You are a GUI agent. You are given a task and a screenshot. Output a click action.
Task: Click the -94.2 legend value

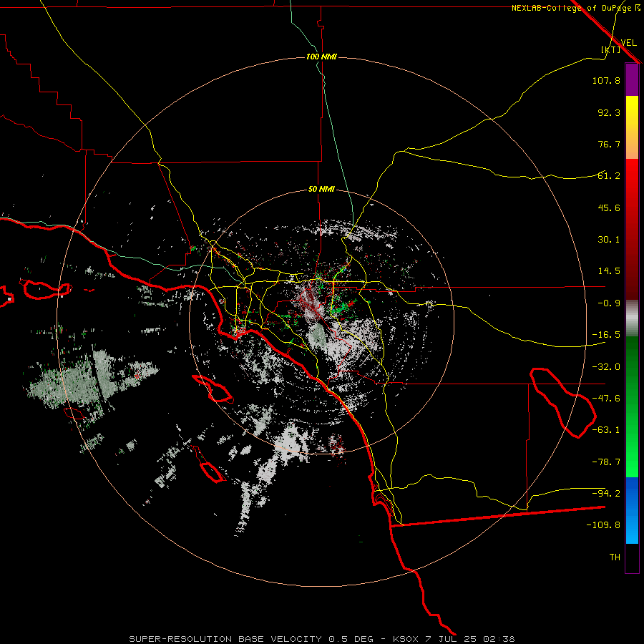606,494
